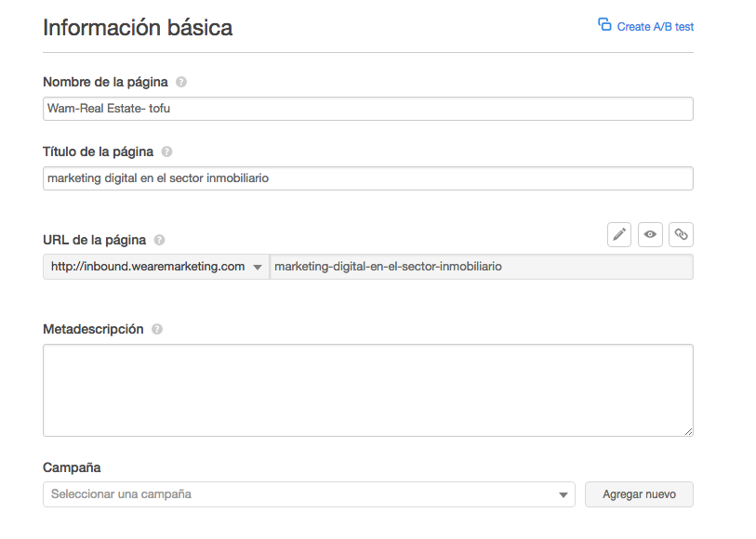Open help icon next to URL de la página
Screen dimensions: 756x539
159,240
